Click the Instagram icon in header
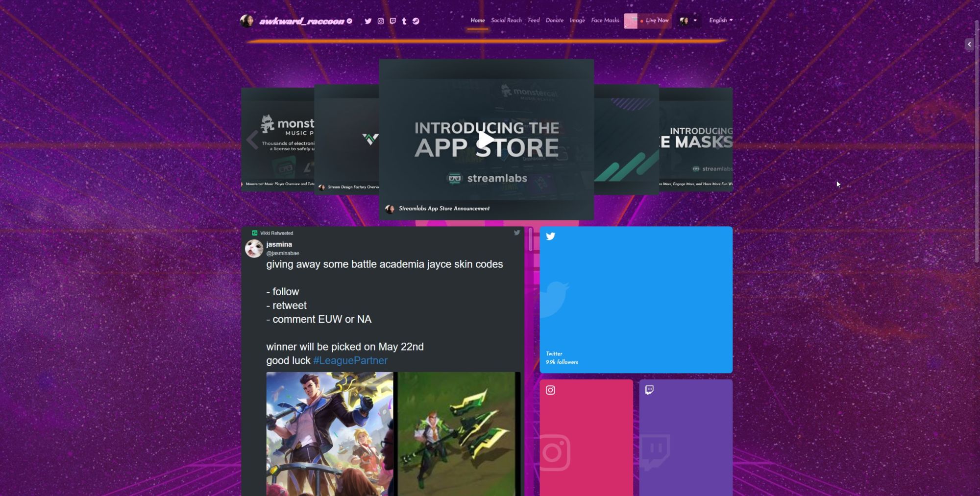The image size is (980, 496). point(381,21)
